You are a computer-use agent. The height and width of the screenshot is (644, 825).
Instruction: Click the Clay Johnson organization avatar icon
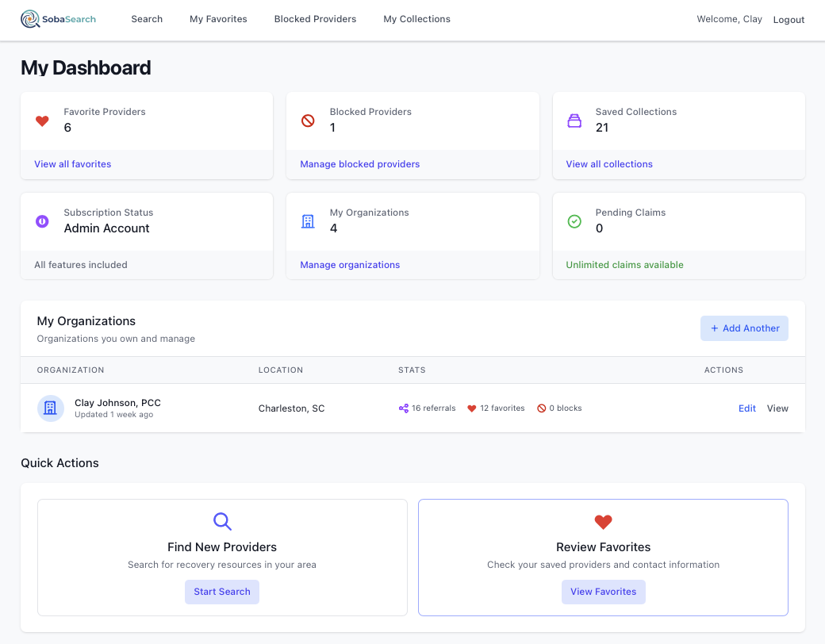pos(50,408)
